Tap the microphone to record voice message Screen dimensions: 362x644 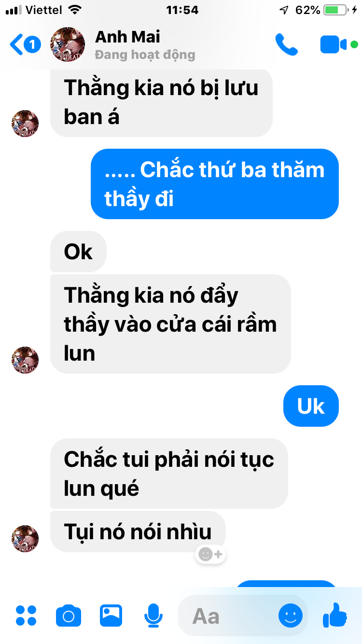[x=153, y=616]
